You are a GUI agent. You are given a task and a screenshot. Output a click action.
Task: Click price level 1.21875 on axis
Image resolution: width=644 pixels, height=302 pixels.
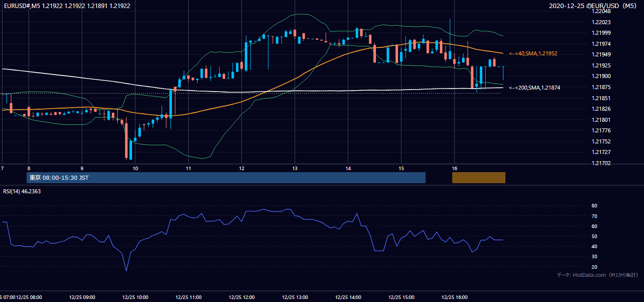tap(601, 88)
